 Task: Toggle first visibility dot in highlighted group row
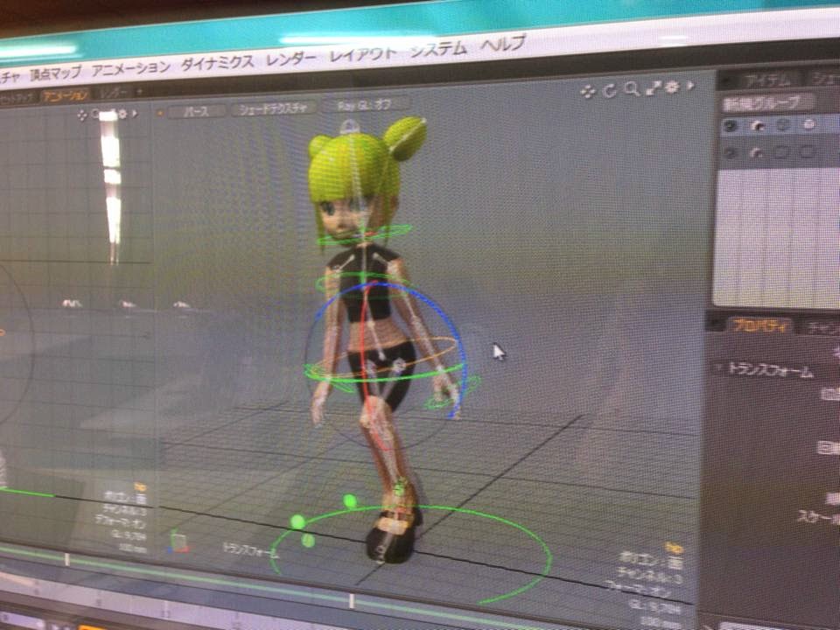coord(730,126)
